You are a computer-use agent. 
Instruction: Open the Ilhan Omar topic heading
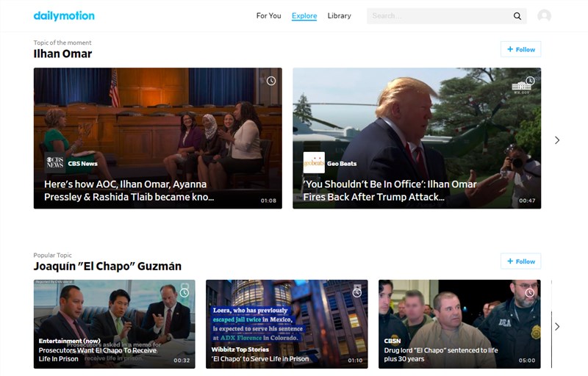click(x=62, y=54)
